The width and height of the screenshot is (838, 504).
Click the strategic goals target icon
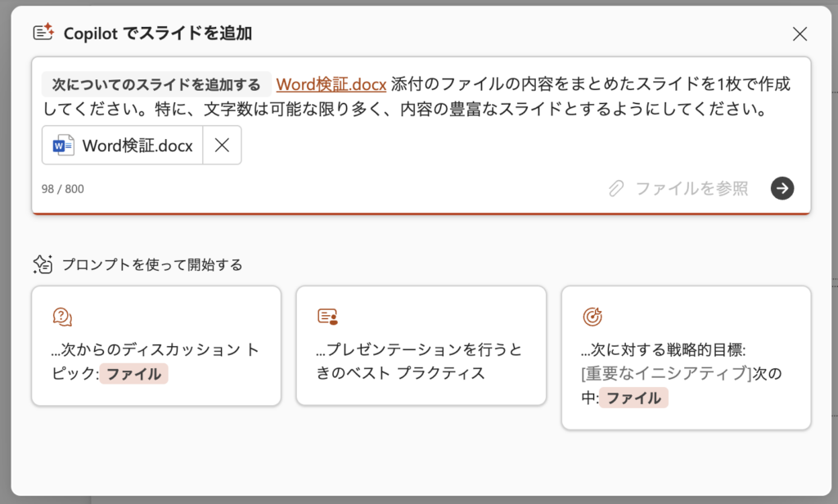(592, 316)
